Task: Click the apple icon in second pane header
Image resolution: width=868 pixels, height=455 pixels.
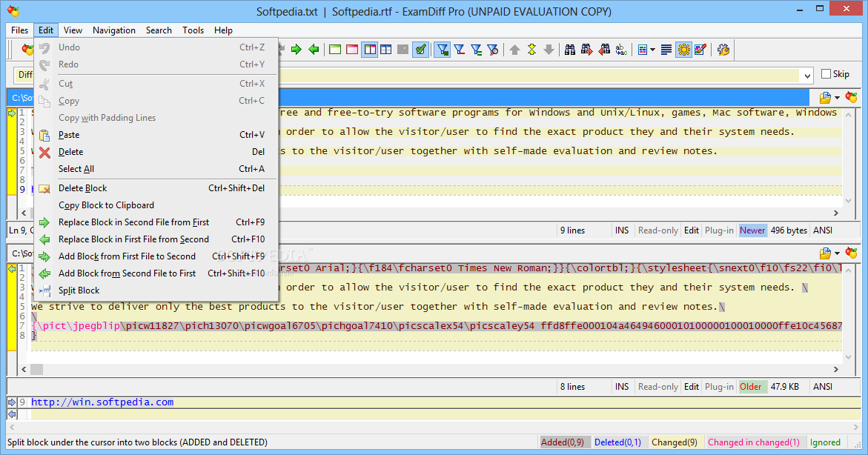Action: coord(852,253)
